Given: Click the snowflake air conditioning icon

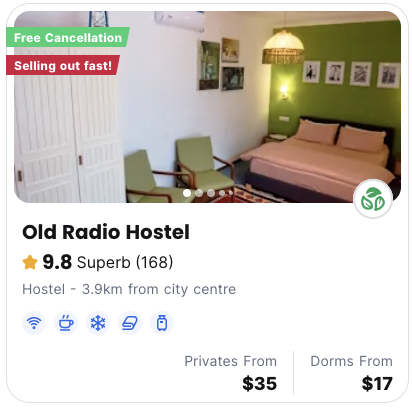Looking at the screenshot, I should [x=98, y=323].
